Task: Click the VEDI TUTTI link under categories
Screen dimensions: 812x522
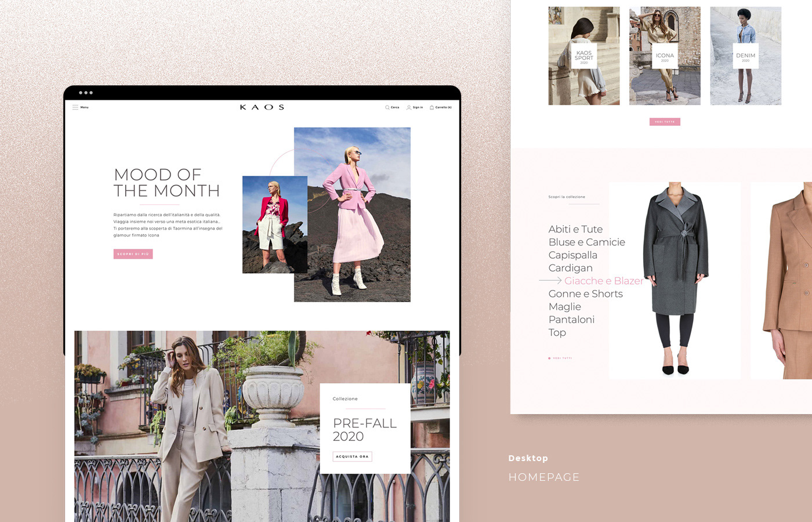Action: pyautogui.click(x=561, y=358)
